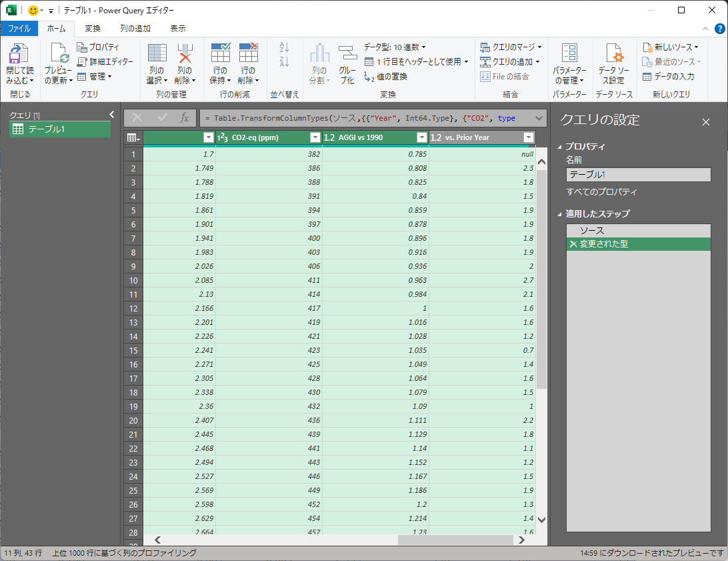Screen dimensions: 728x561
Task: Confirm formula with checkmark icon
Action: pyautogui.click(x=162, y=118)
